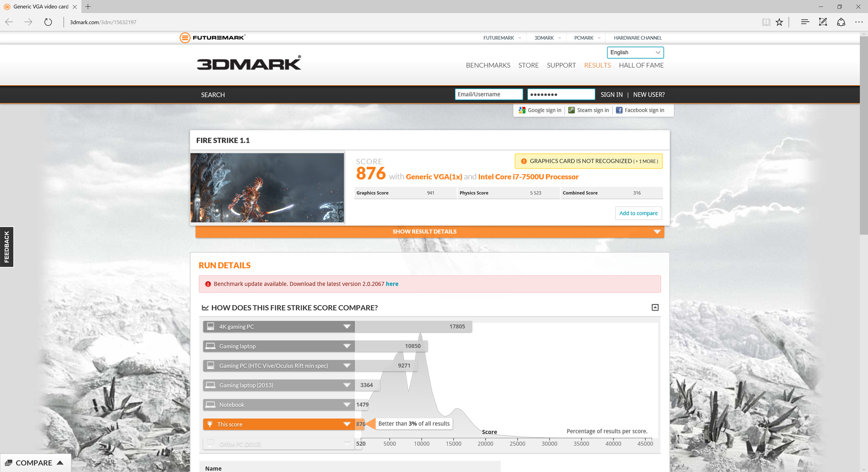Open the browser More actions menu
Screen dimensions: 868x472
[859, 22]
